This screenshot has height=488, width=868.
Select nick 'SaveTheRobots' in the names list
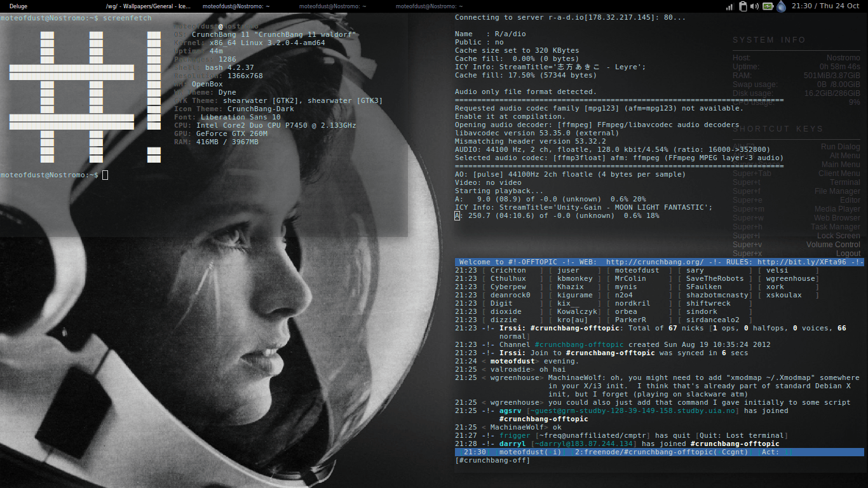[715, 279]
